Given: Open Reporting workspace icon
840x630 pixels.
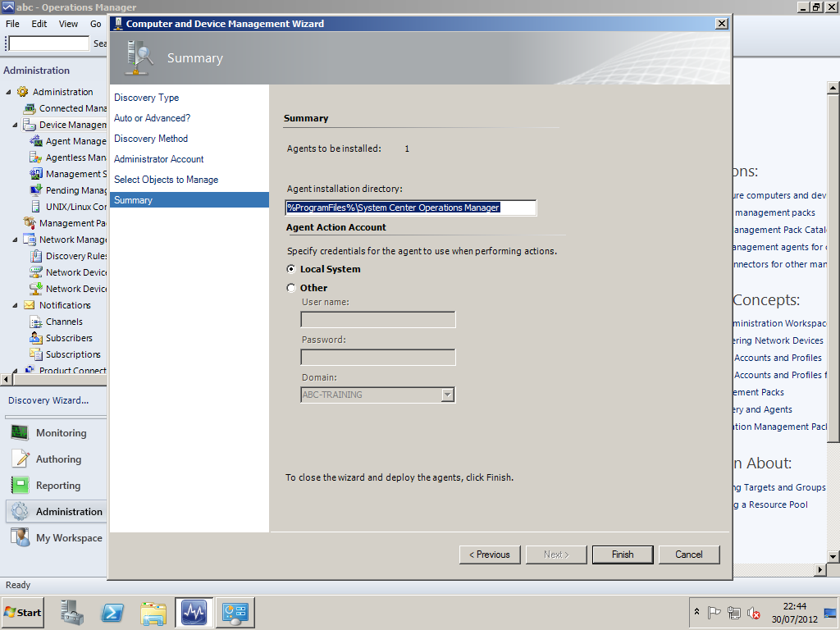Looking at the screenshot, I should (x=20, y=486).
